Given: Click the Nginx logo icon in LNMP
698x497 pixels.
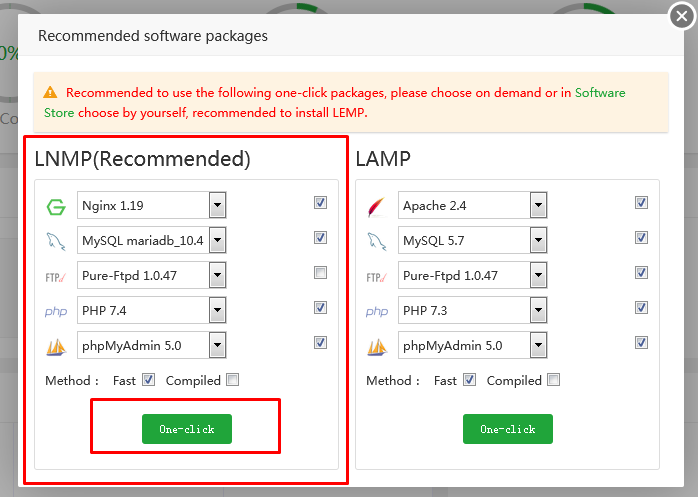Looking at the screenshot, I should [x=55, y=207].
